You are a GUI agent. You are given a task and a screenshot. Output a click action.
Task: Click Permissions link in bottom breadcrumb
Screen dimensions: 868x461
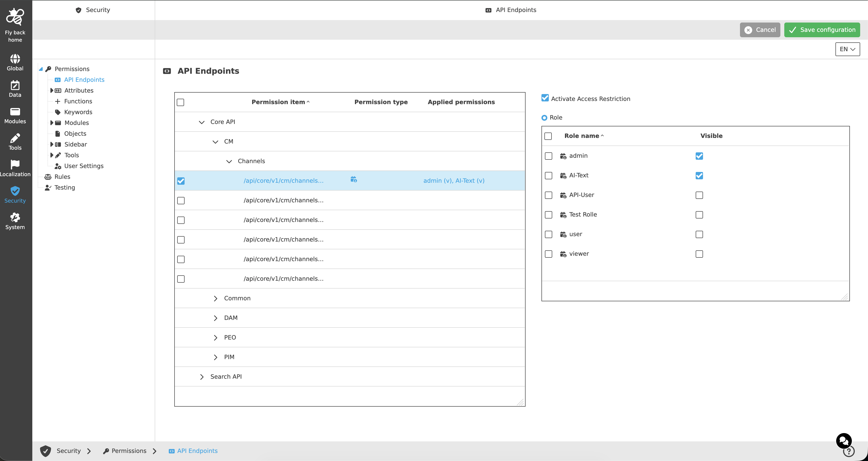click(x=129, y=451)
